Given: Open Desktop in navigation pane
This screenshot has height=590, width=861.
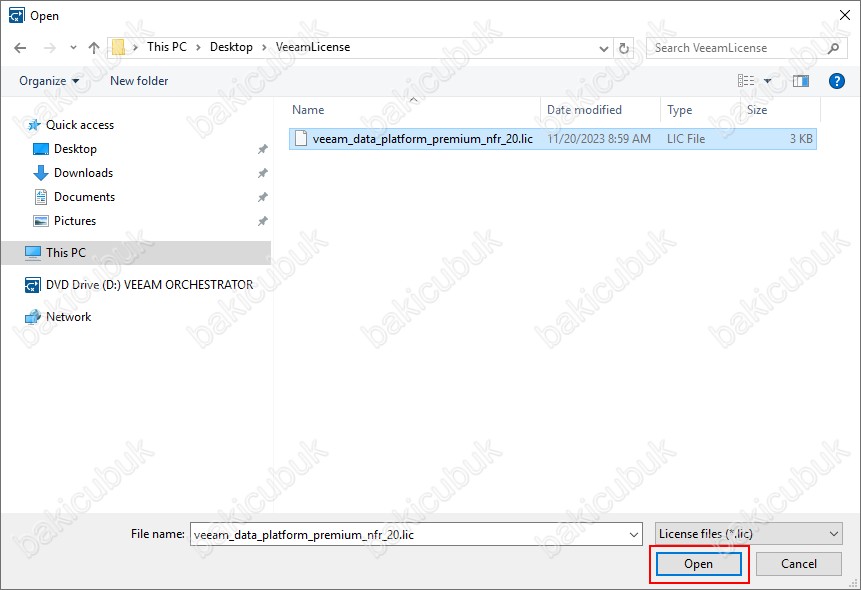Looking at the screenshot, I should point(75,149).
